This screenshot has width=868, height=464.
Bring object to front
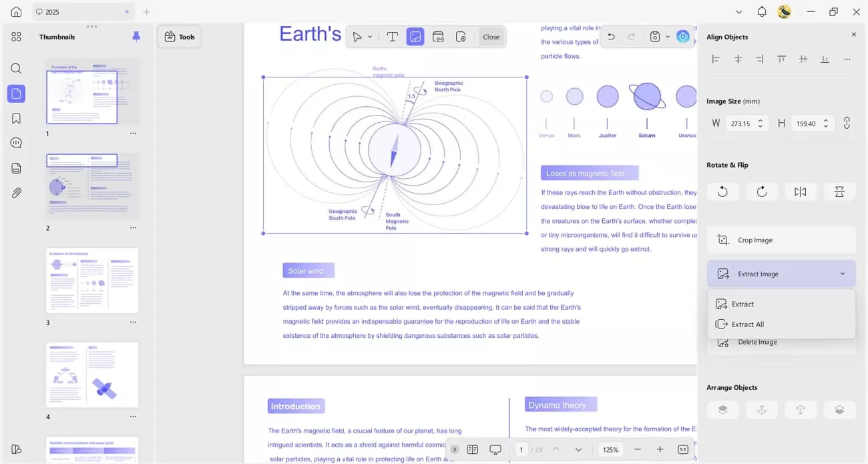pos(722,410)
